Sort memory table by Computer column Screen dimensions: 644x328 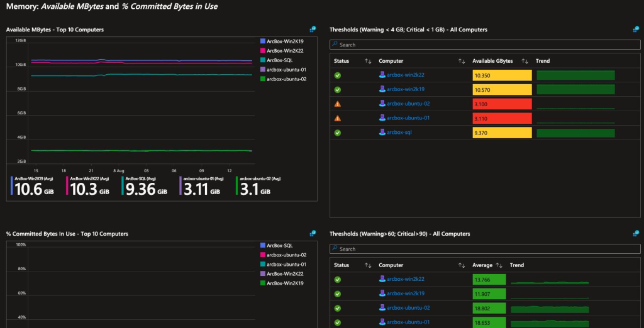click(462, 61)
